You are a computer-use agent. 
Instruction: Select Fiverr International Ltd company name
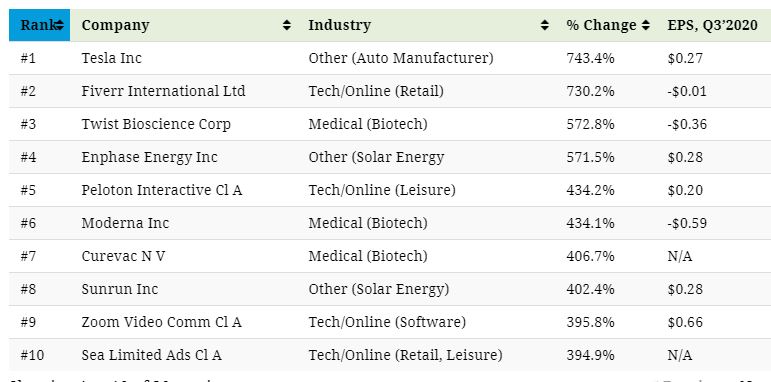tap(163, 91)
